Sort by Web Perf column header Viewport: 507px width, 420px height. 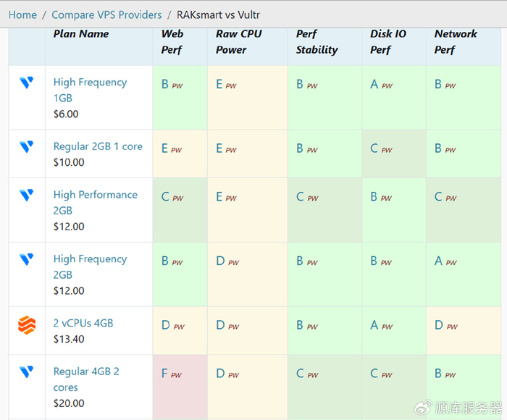172,42
